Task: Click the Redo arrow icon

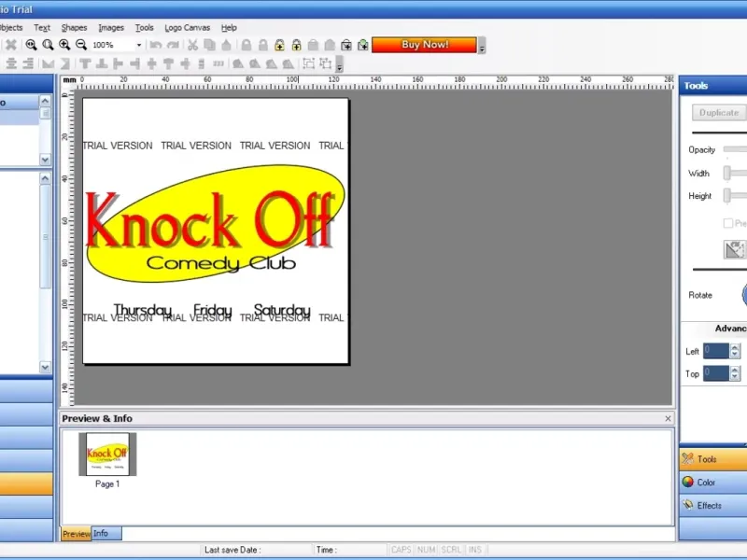Action: point(173,45)
